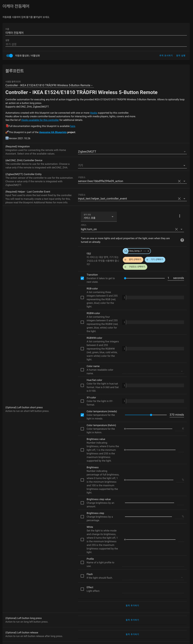Click the 설명 description input field
The width and height of the screenshot is (193, 644).
(x=96, y=44)
